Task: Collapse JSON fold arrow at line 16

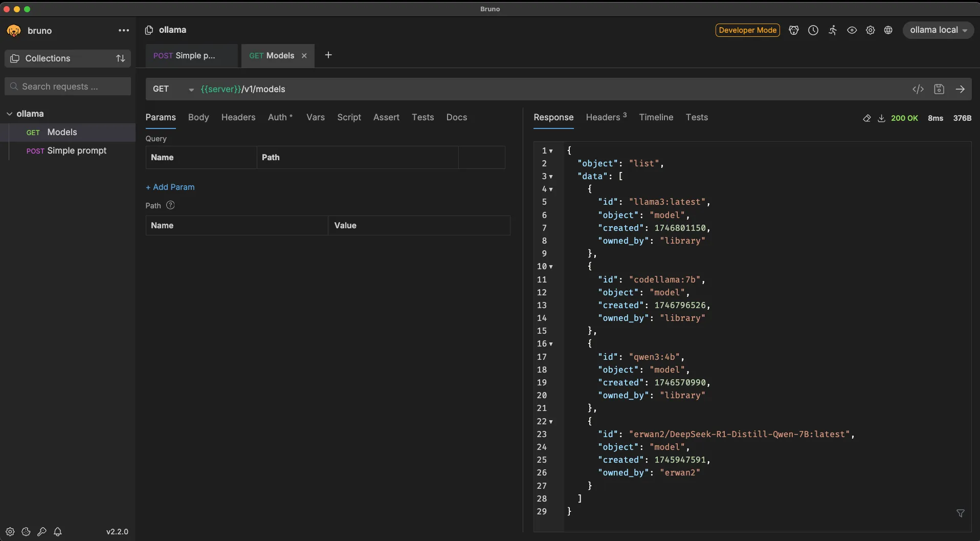Action: [551, 344]
